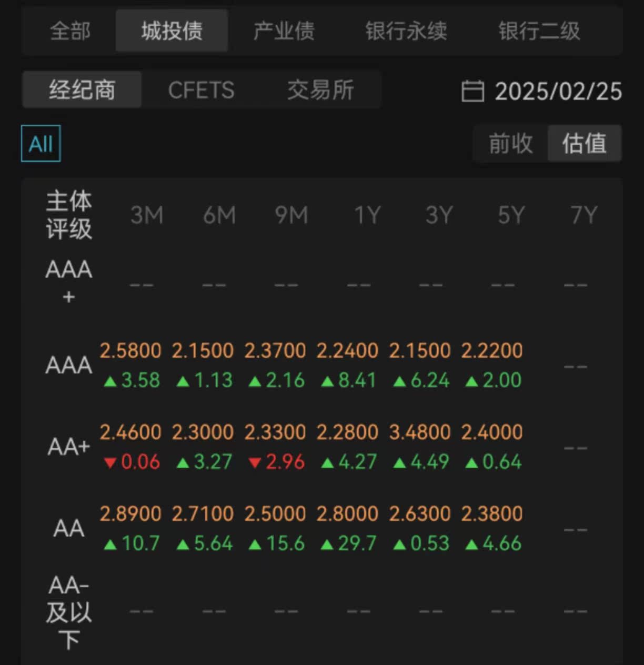The image size is (644, 665).
Task: Select the 估值 comparison option
Action: click(x=584, y=143)
